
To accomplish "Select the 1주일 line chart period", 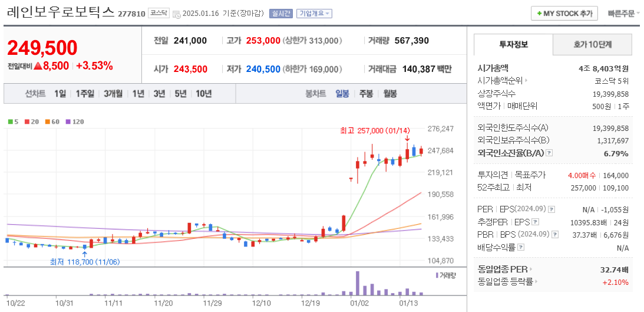I will (x=85, y=94).
